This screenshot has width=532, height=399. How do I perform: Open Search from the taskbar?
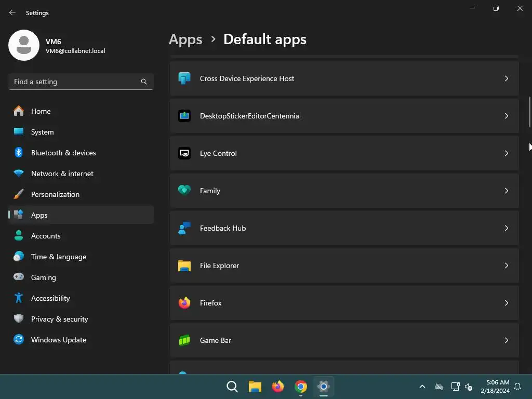(232, 387)
